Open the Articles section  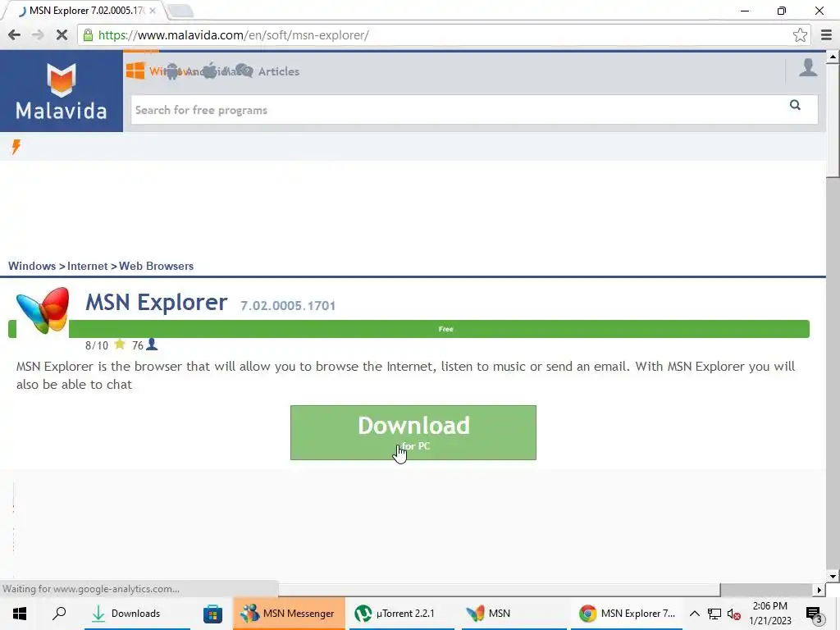click(x=279, y=71)
